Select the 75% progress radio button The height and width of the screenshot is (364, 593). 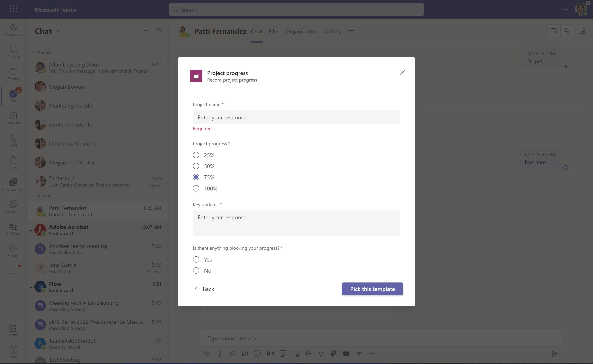point(196,177)
